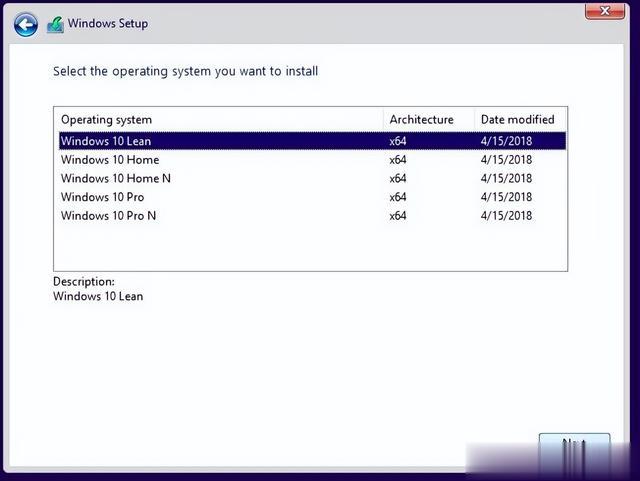Click x64 in the Windows 10 Pro row
This screenshot has height=481, width=640.
pyautogui.click(x=398, y=197)
